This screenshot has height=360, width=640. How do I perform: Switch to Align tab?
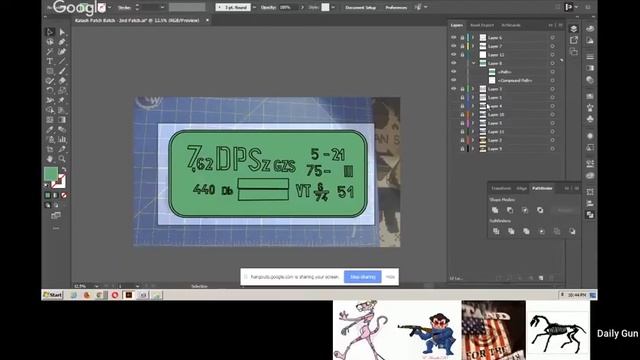click(x=521, y=188)
